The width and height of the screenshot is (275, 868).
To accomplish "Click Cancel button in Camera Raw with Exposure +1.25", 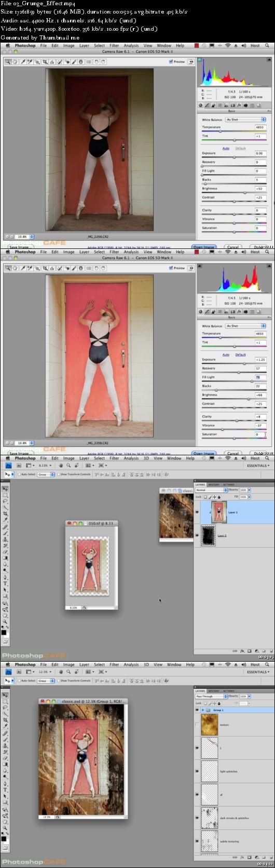I will click(233, 453).
